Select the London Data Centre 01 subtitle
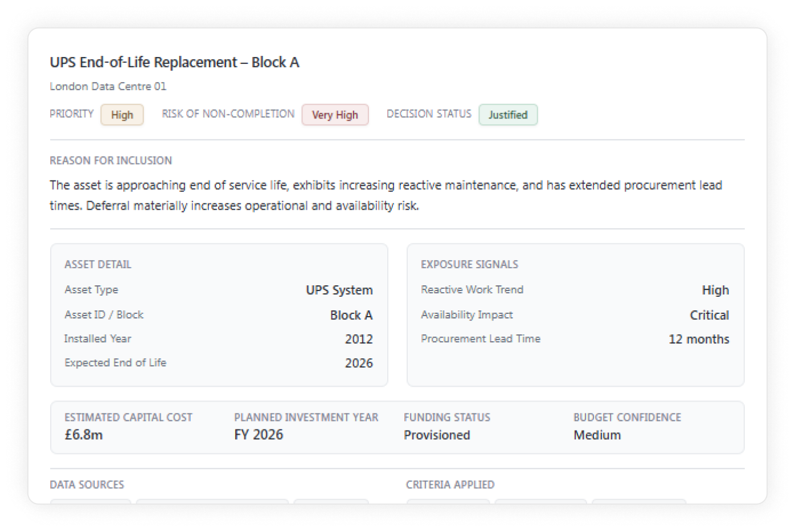The image size is (795, 532). click(108, 87)
